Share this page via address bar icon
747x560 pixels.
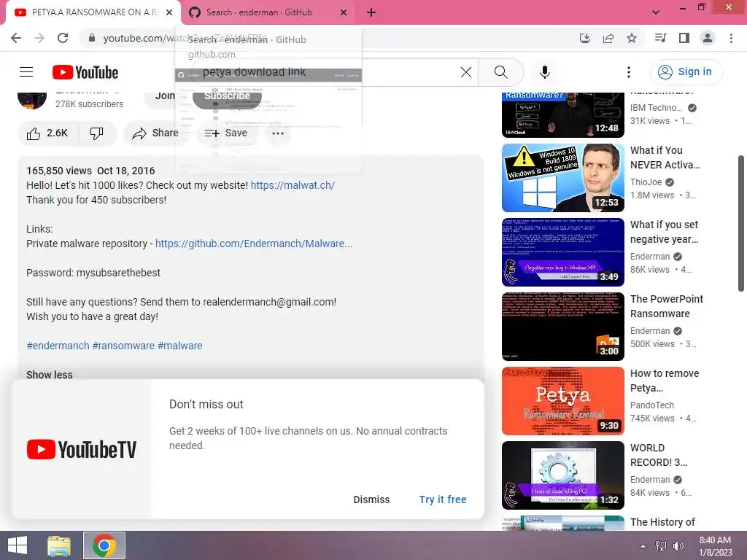pyautogui.click(x=608, y=38)
